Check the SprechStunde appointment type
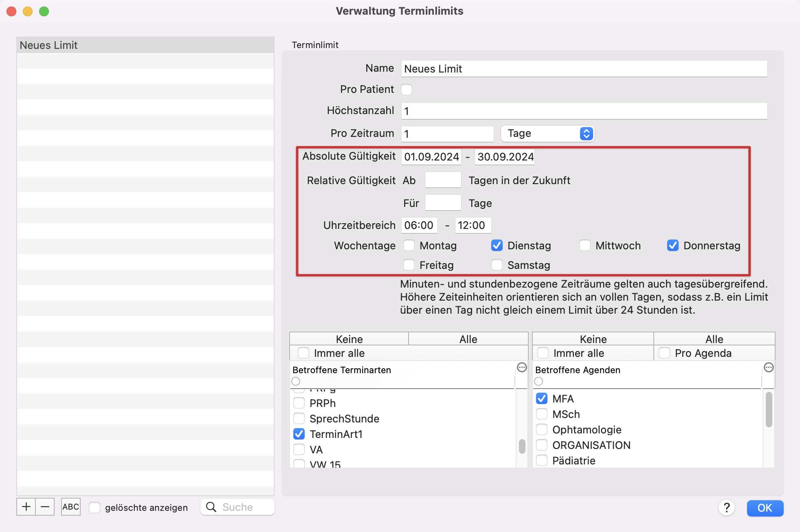800x532 pixels. pos(299,418)
